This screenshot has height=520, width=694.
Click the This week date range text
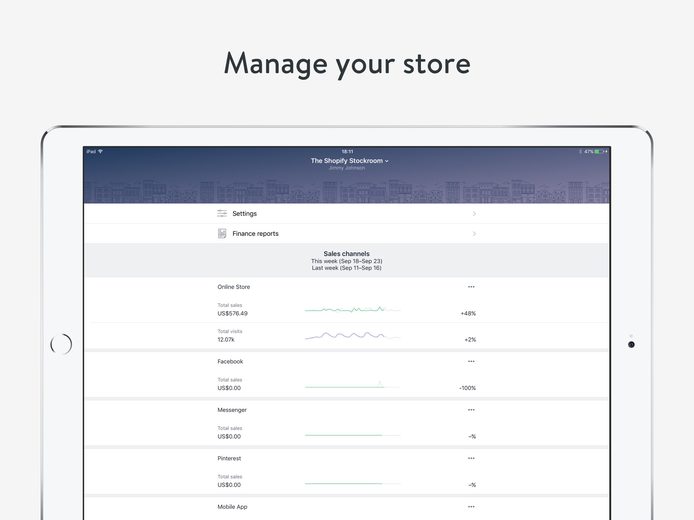tap(347, 261)
